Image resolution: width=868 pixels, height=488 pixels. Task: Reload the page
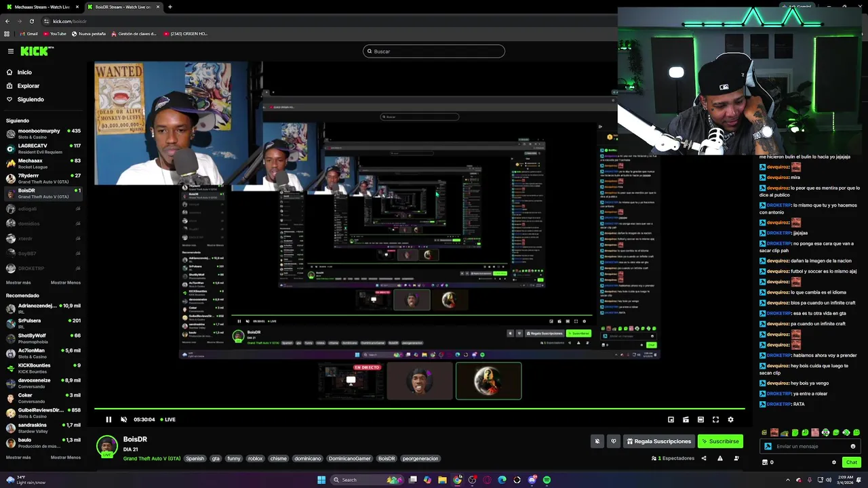[31, 21]
